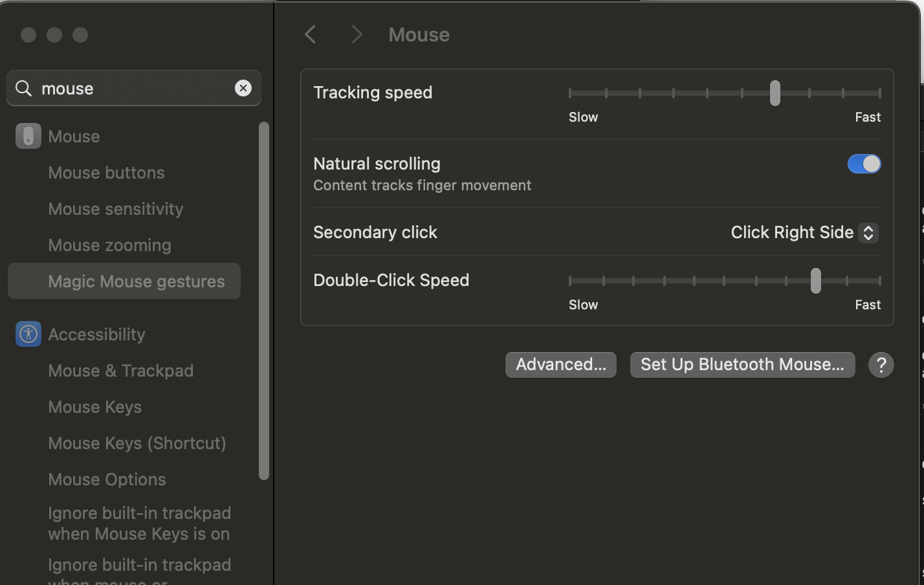Go forward using the right chevron
This screenshot has height=585, width=924.
pyautogui.click(x=357, y=35)
